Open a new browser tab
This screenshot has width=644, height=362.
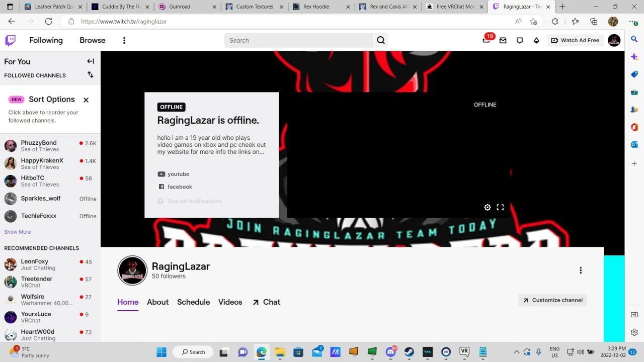562,7
